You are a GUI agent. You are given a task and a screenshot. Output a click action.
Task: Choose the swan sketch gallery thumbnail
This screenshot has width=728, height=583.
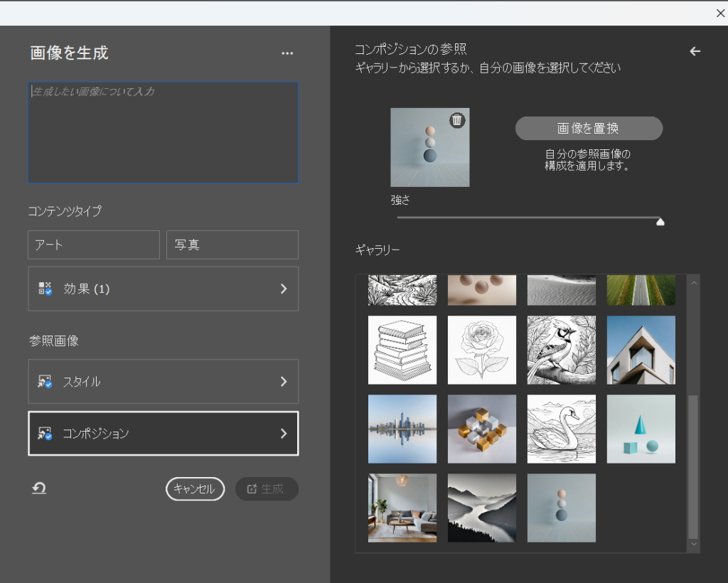(562, 429)
